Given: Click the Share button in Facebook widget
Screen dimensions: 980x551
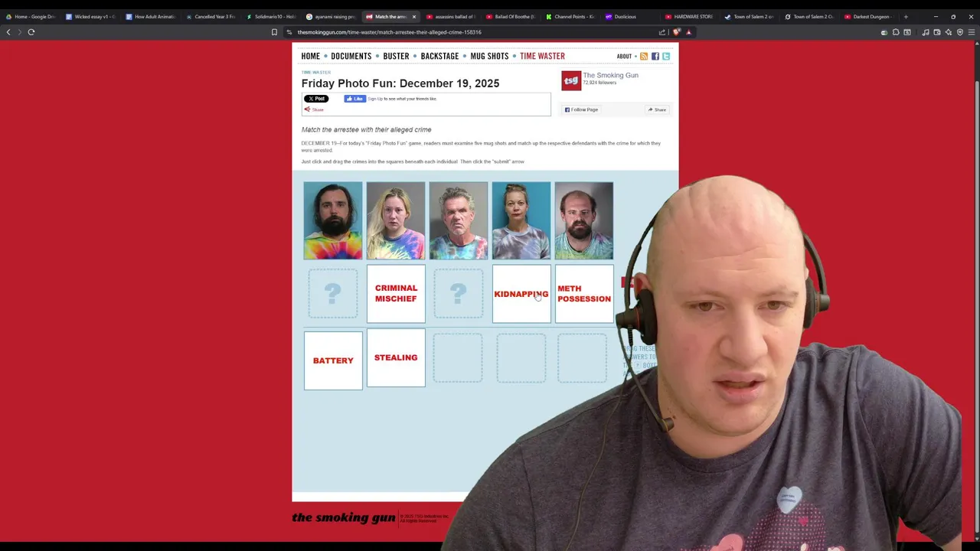Looking at the screenshot, I should [657, 109].
